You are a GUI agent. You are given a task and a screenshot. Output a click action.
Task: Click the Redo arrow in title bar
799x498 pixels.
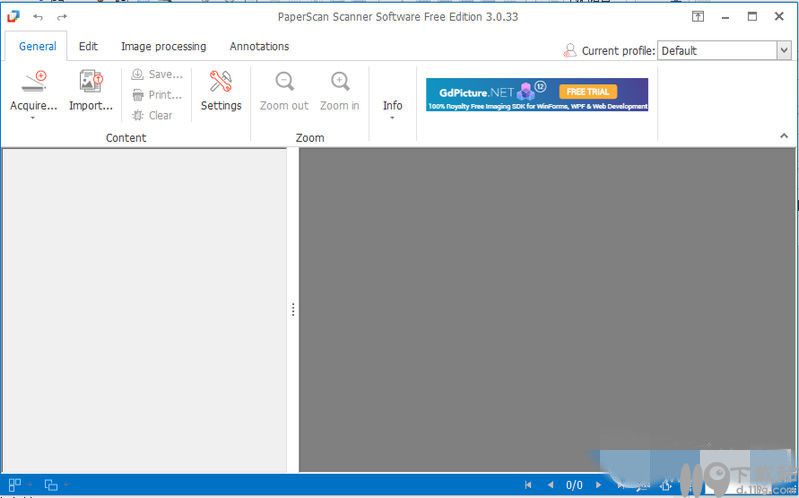(x=62, y=17)
